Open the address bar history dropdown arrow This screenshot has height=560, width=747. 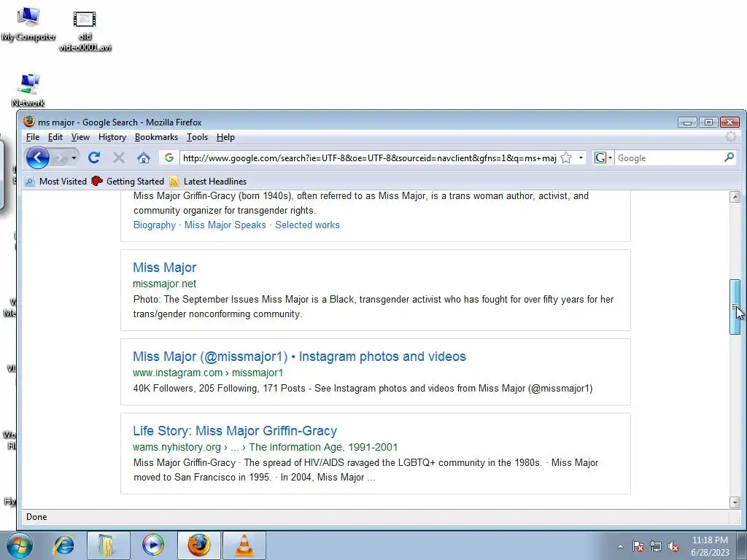581,157
